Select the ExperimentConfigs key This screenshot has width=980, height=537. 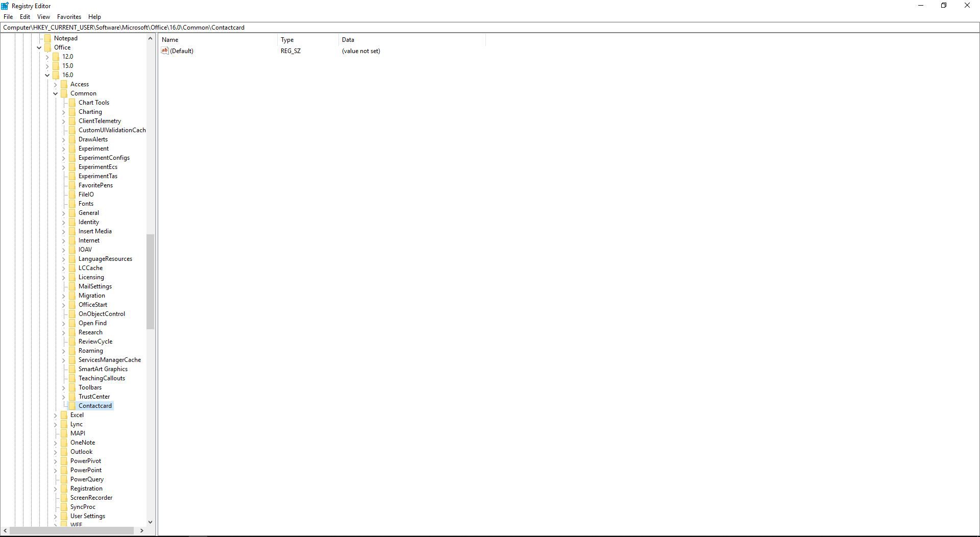104,158
